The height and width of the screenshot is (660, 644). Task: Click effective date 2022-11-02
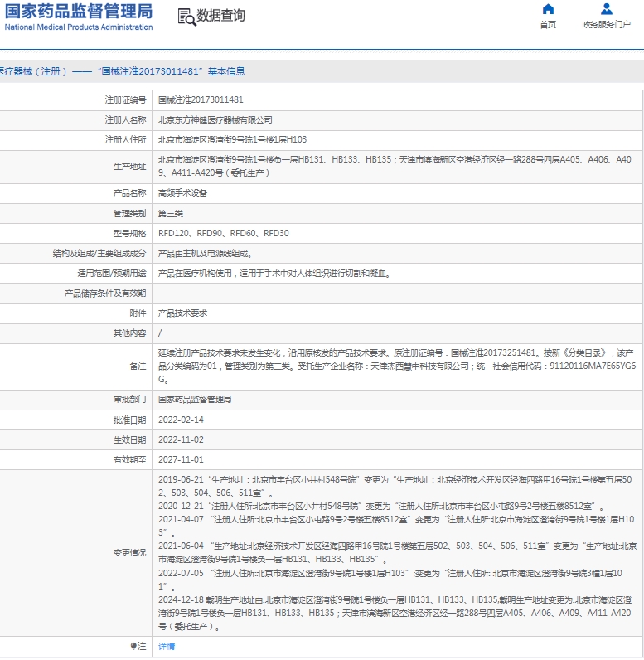pyautogui.click(x=181, y=439)
